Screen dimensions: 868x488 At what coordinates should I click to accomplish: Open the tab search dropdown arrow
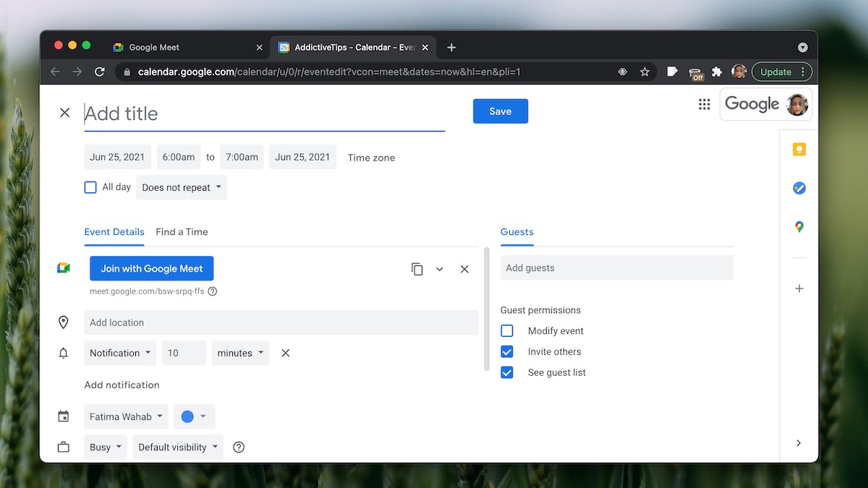point(802,47)
